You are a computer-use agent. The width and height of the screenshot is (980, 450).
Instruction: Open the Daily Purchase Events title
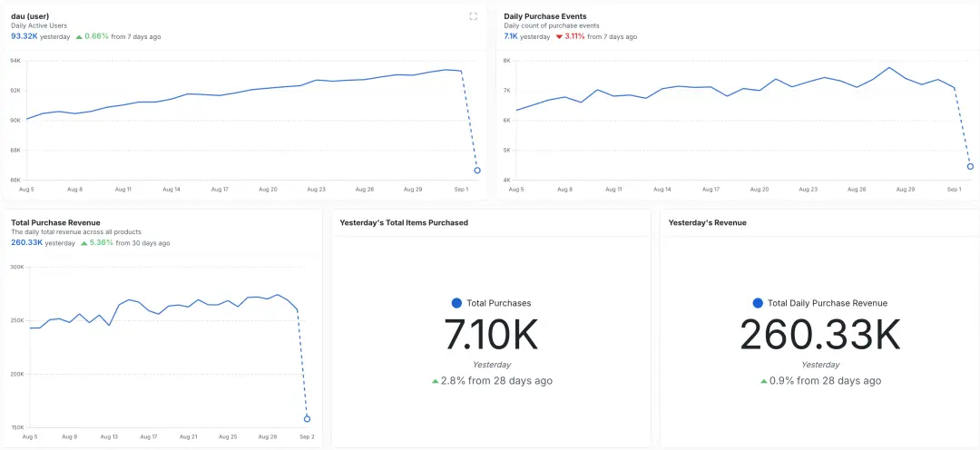tap(545, 16)
